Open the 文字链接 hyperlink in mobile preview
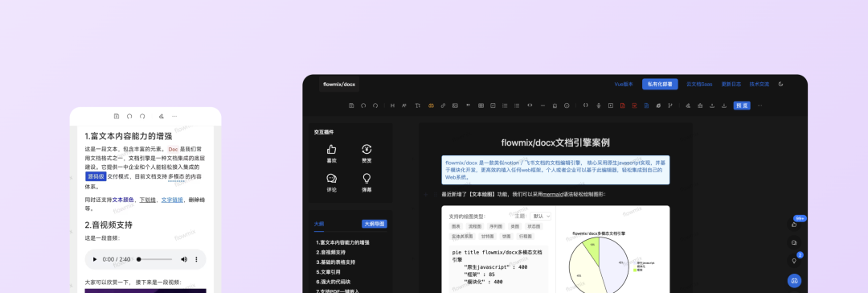Image resolution: width=868 pixels, height=293 pixels. click(172, 199)
